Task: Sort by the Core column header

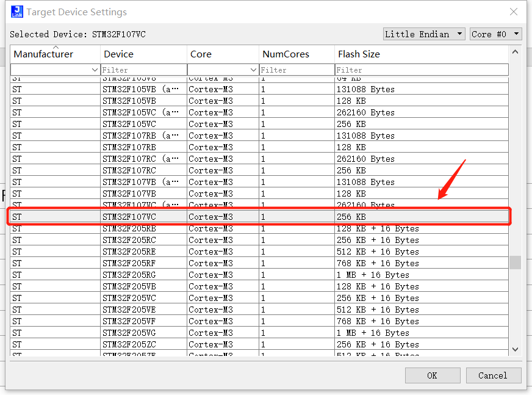Action: 223,54
